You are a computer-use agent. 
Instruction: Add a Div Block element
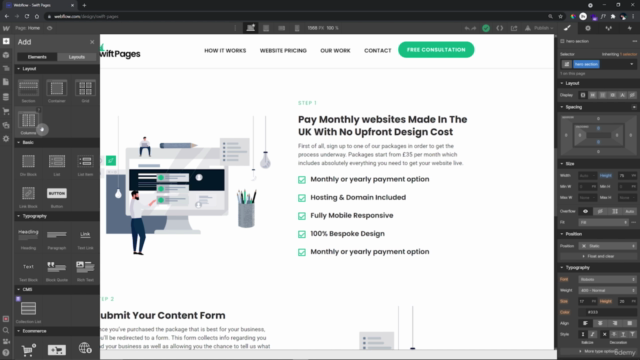pos(28,164)
